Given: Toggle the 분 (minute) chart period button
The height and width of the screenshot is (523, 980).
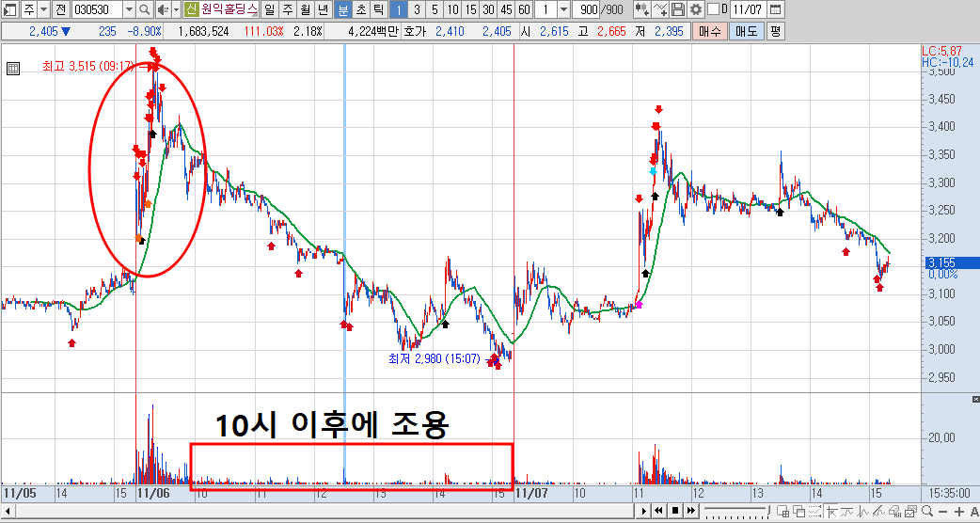Looking at the screenshot, I should pos(343,9).
